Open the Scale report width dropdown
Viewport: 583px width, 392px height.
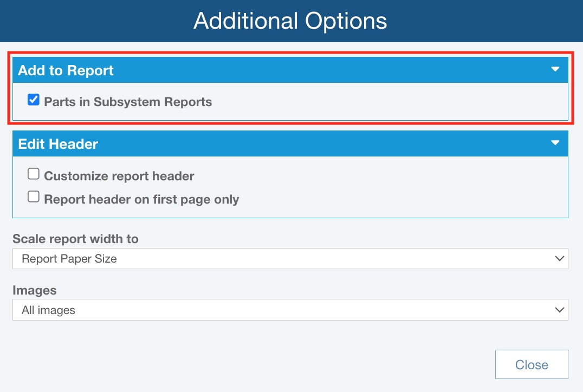[290, 259]
